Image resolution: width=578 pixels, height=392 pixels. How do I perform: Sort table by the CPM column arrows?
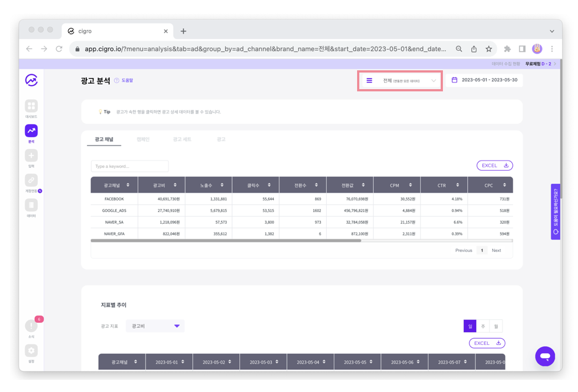point(410,185)
